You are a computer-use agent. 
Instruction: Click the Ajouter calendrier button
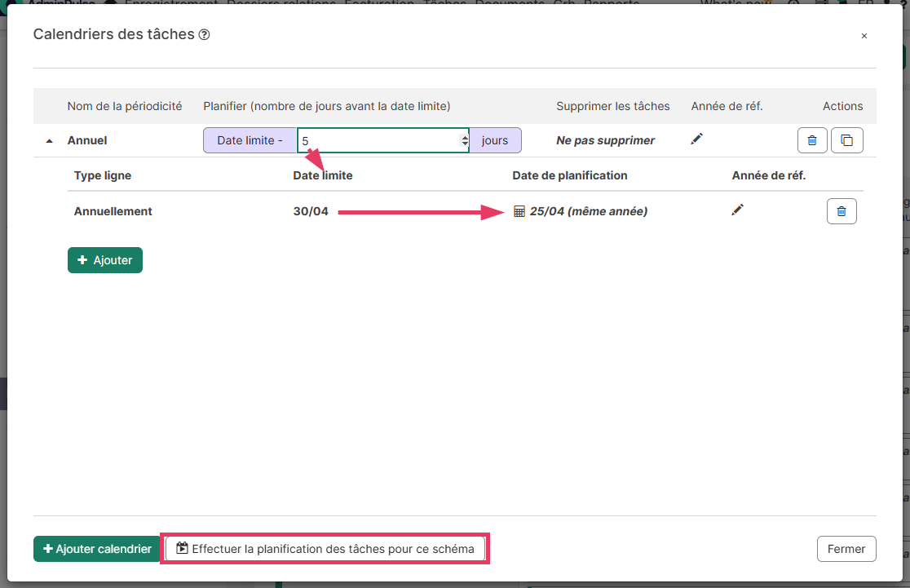tap(96, 549)
